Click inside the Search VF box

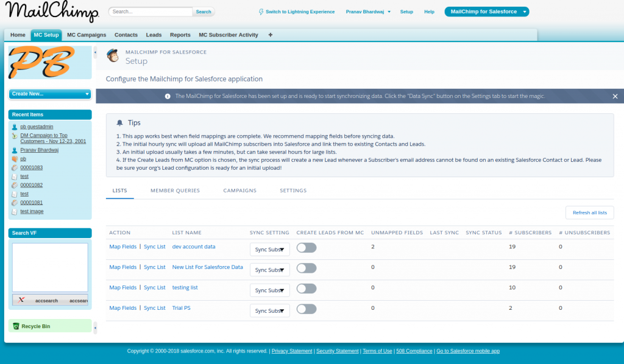[x=50, y=267]
